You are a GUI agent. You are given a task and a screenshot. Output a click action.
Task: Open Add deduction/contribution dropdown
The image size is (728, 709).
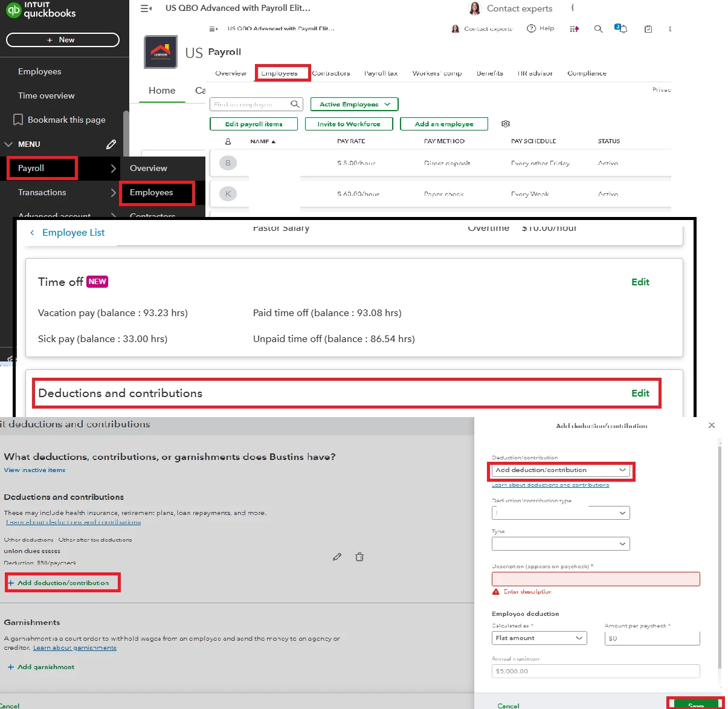[561, 470]
